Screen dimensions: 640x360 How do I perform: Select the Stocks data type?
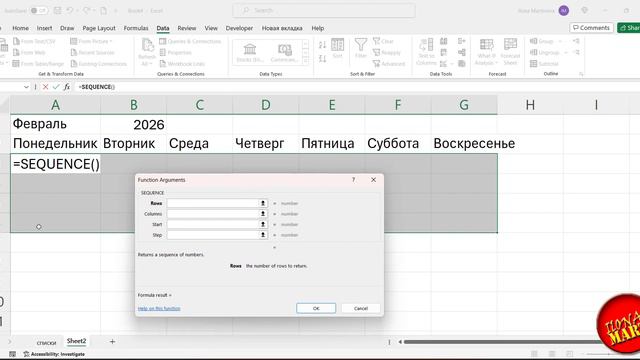point(250,52)
